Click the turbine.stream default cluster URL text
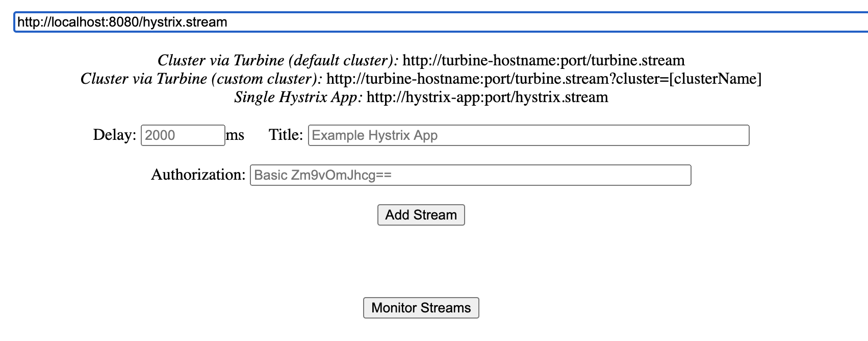This screenshot has width=868, height=341. pos(544,60)
